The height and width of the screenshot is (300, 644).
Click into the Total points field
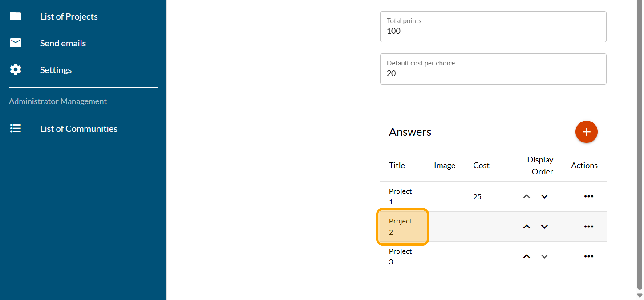coord(493,31)
